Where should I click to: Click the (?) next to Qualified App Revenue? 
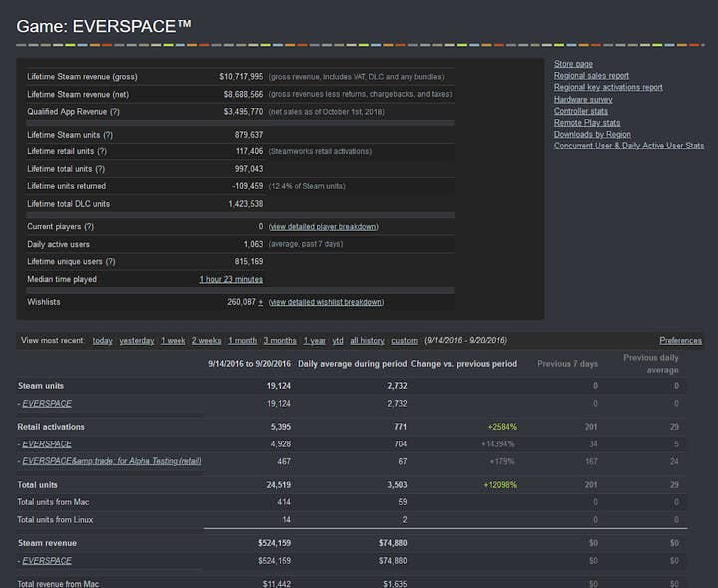pos(115,112)
